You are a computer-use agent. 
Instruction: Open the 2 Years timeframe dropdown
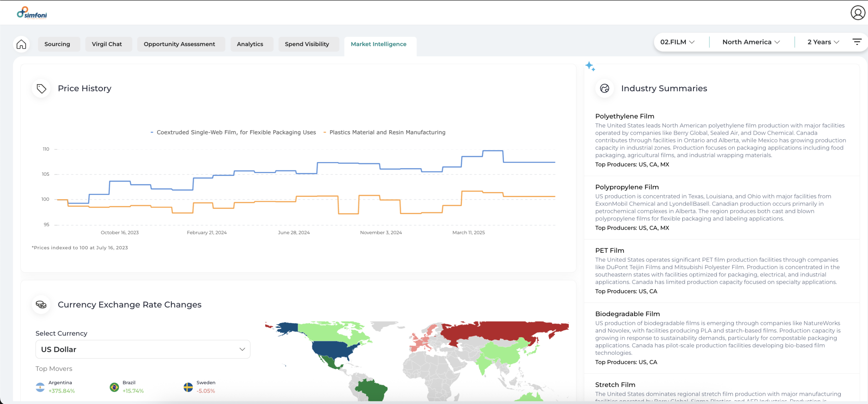(x=823, y=42)
